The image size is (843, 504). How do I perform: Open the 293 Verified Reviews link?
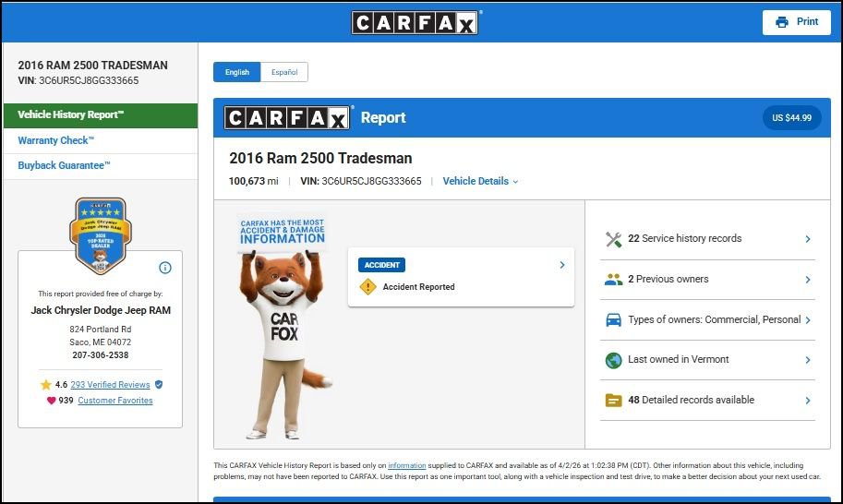[x=110, y=385]
